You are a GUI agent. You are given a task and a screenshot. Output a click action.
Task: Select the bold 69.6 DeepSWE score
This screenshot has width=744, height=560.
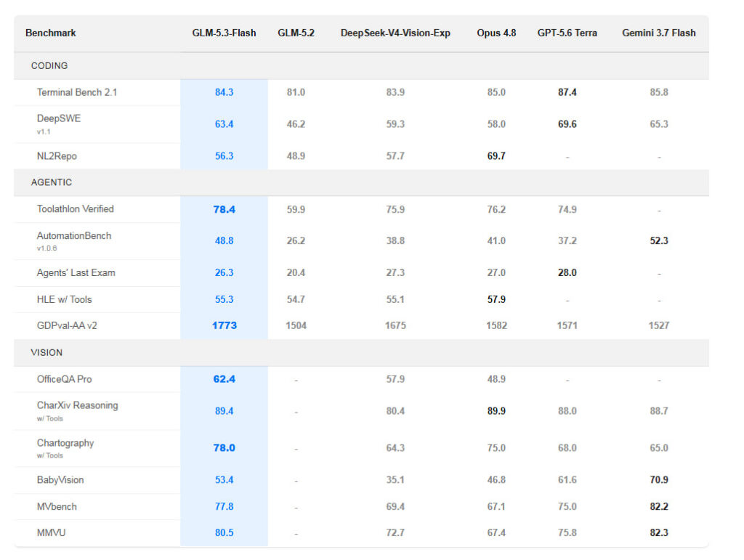[567, 124]
